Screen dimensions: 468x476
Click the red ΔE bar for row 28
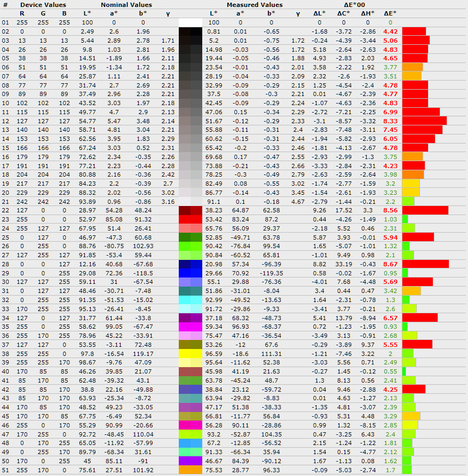pyautogui.click(x=425, y=264)
